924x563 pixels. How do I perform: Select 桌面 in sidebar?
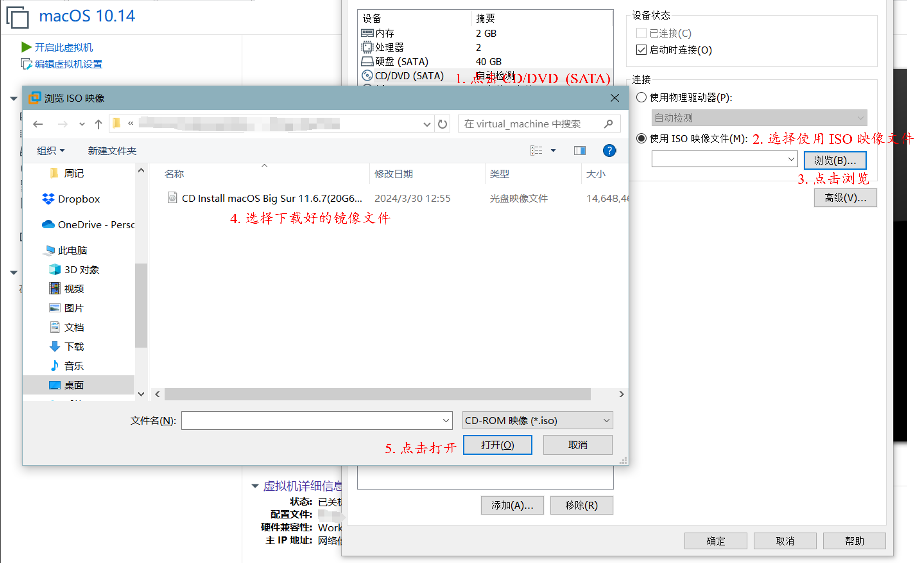coord(79,385)
